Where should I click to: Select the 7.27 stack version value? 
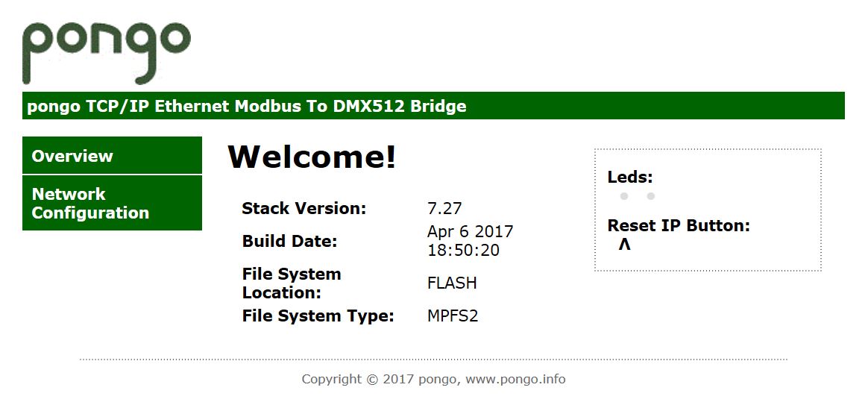coord(444,209)
